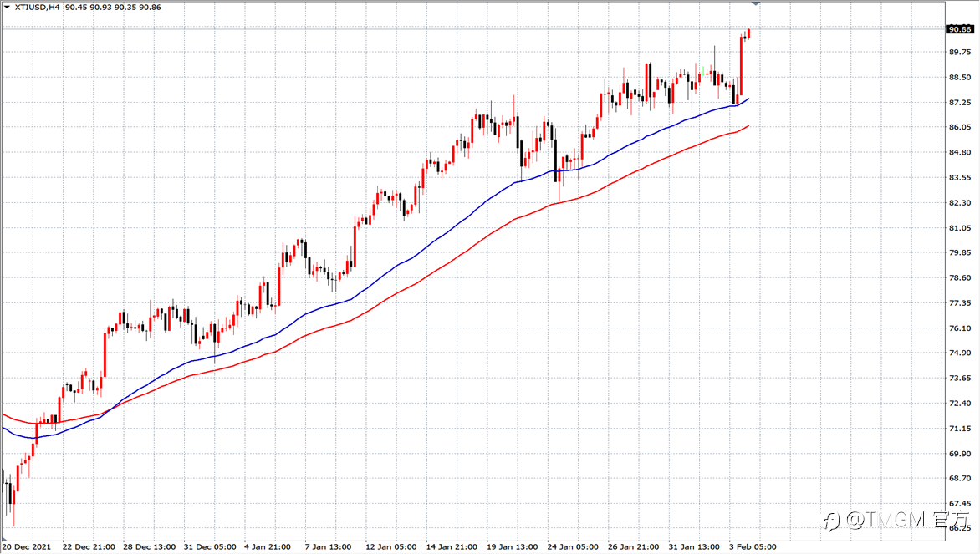Click the 4 Jan 21:00 time label
Screen dimensions: 980x554
[x=268, y=547]
